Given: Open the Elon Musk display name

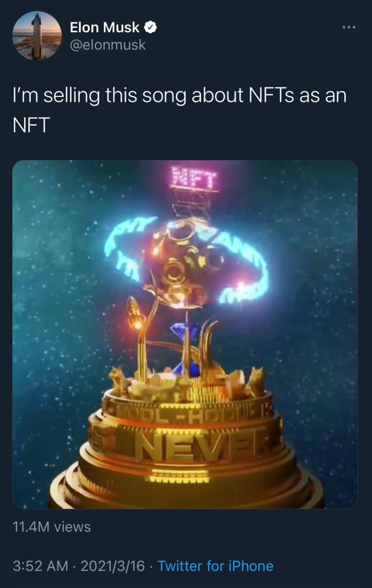Looking at the screenshot, I should pyautogui.click(x=105, y=27).
